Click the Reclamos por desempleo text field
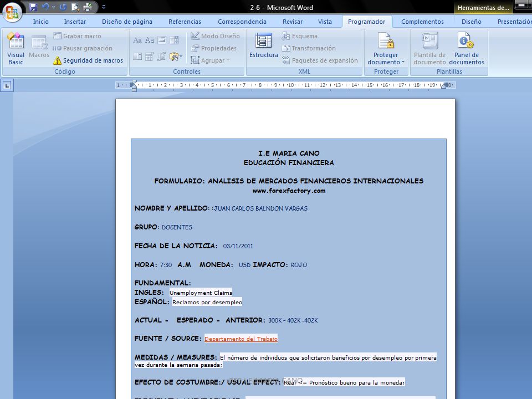 [x=207, y=302]
